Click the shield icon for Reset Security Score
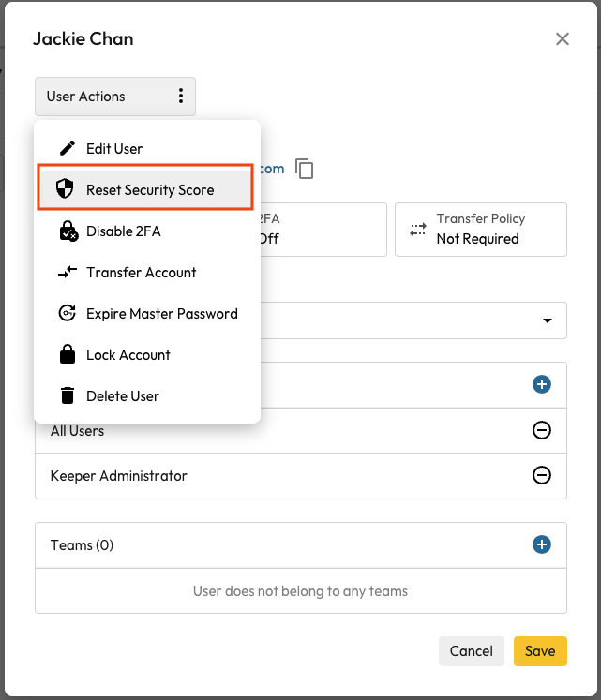The width and height of the screenshot is (601, 700). (x=65, y=190)
